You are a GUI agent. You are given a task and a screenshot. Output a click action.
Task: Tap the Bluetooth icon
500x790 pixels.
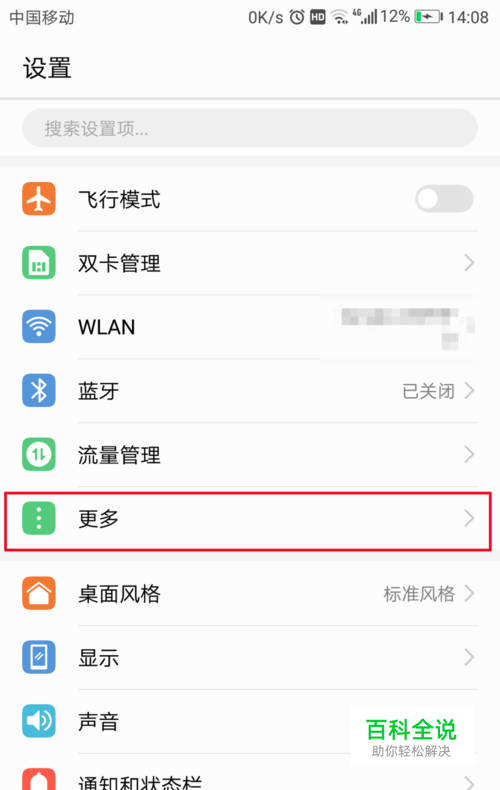39,390
